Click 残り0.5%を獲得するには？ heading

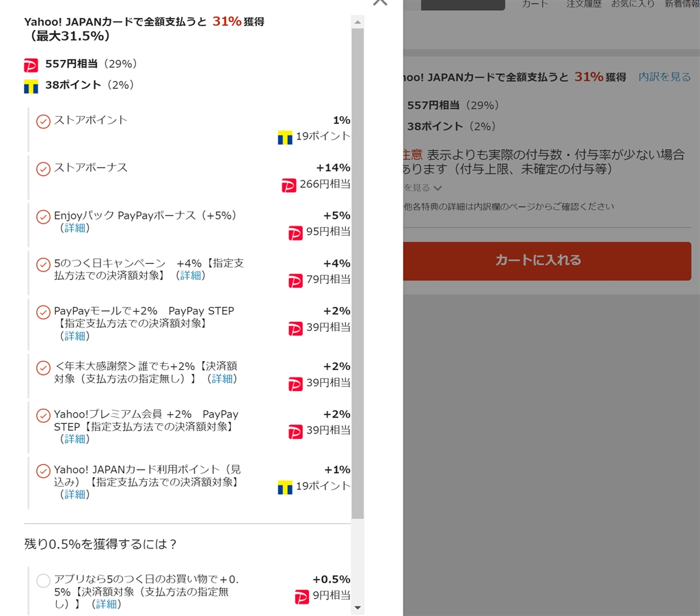[x=100, y=544]
